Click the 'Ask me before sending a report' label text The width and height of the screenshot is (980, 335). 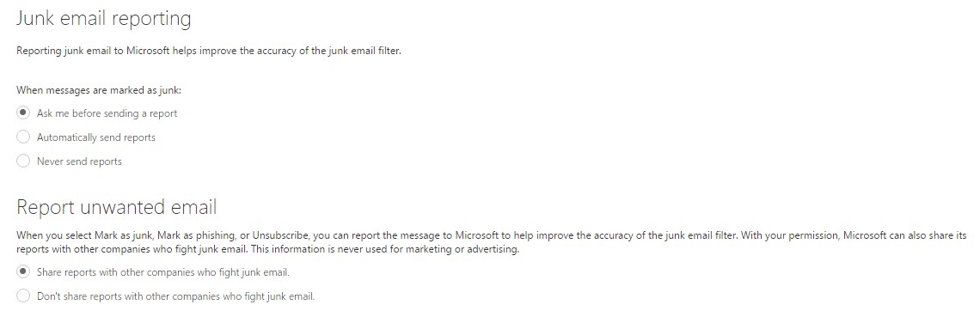coord(107,113)
